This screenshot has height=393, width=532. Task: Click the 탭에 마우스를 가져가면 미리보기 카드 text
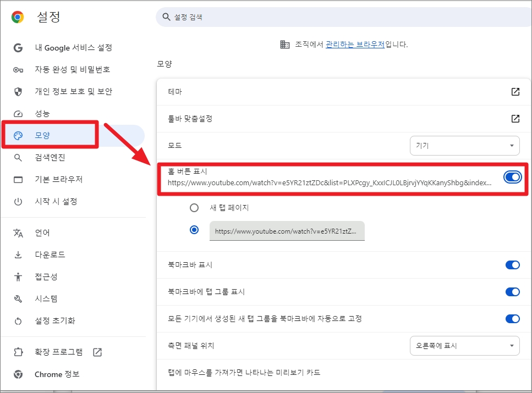point(244,373)
